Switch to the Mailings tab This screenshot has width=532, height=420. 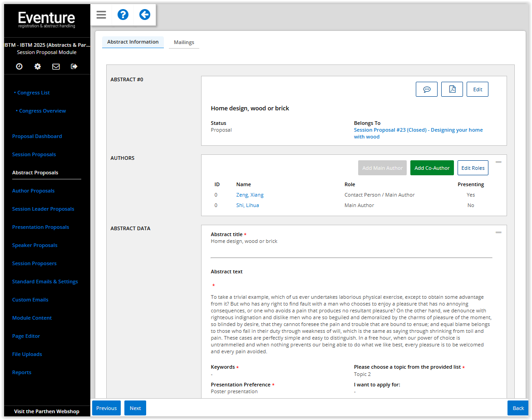pos(184,42)
